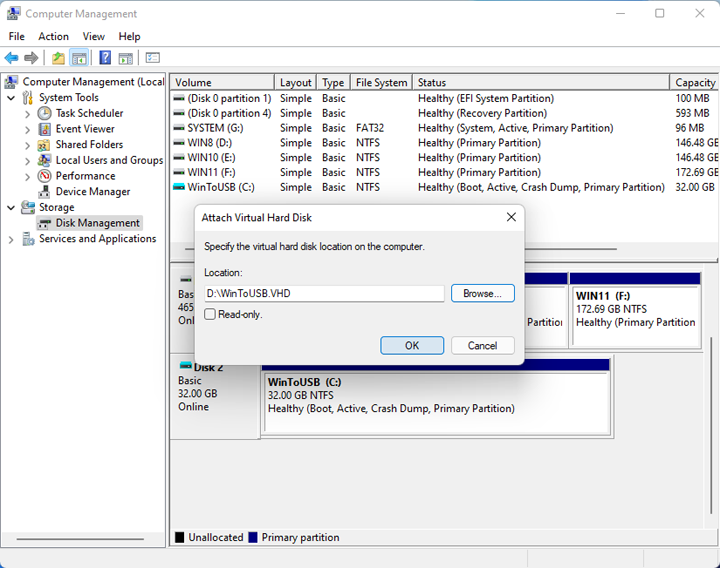Check the Read-only checkbox
Viewport: 720px width, 568px height.
pos(210,315)
